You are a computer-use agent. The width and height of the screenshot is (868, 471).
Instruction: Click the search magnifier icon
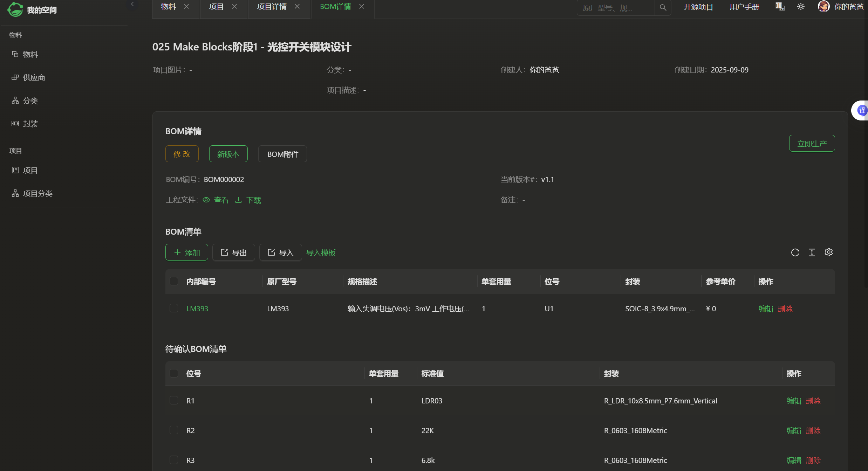coord(663,7)
